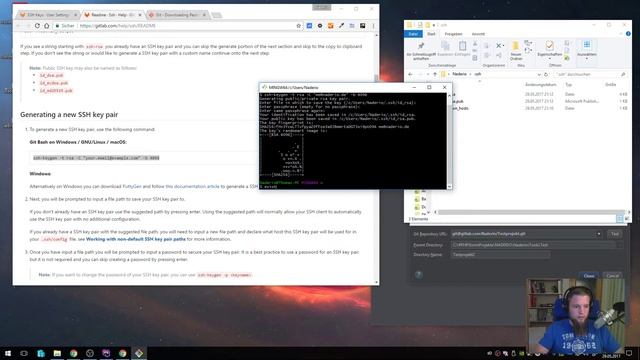The height and width of the screenshot is (360, 640).
Task: Open Eigenschaften in Explorer ribbon
Action: (x=549, y=49)
